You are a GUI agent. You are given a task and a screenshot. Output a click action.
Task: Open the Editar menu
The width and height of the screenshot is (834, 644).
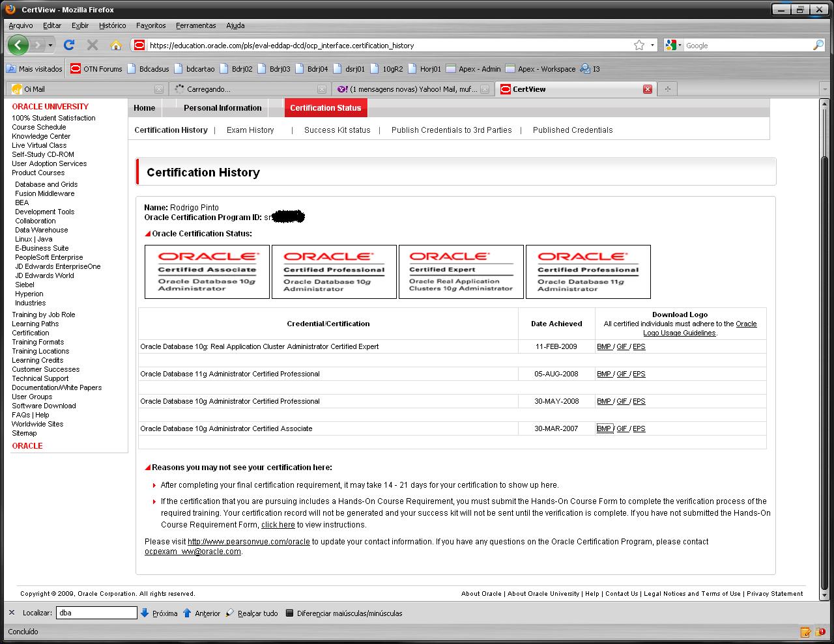(52, 25)
